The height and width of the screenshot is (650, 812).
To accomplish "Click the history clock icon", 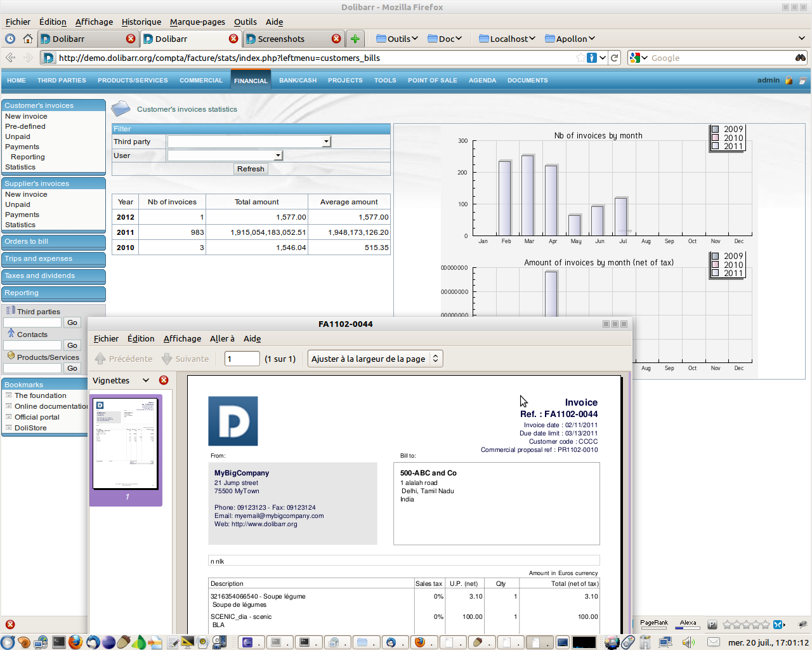I will coord(10,39).
